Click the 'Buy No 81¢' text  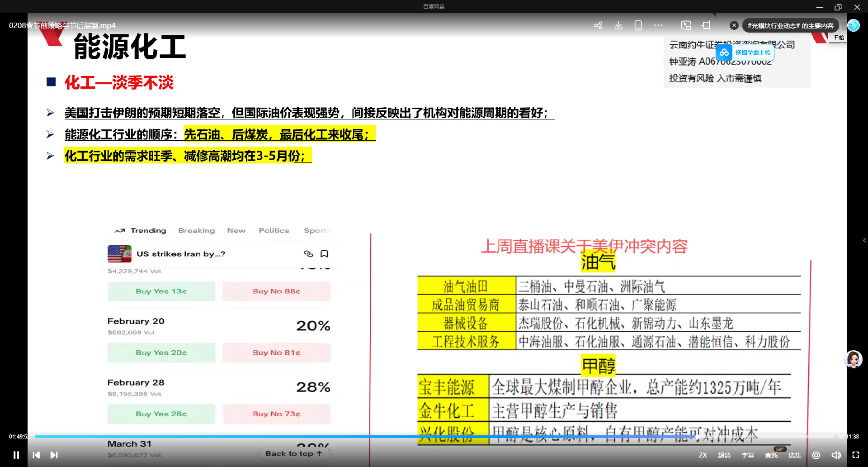(277, 353)
